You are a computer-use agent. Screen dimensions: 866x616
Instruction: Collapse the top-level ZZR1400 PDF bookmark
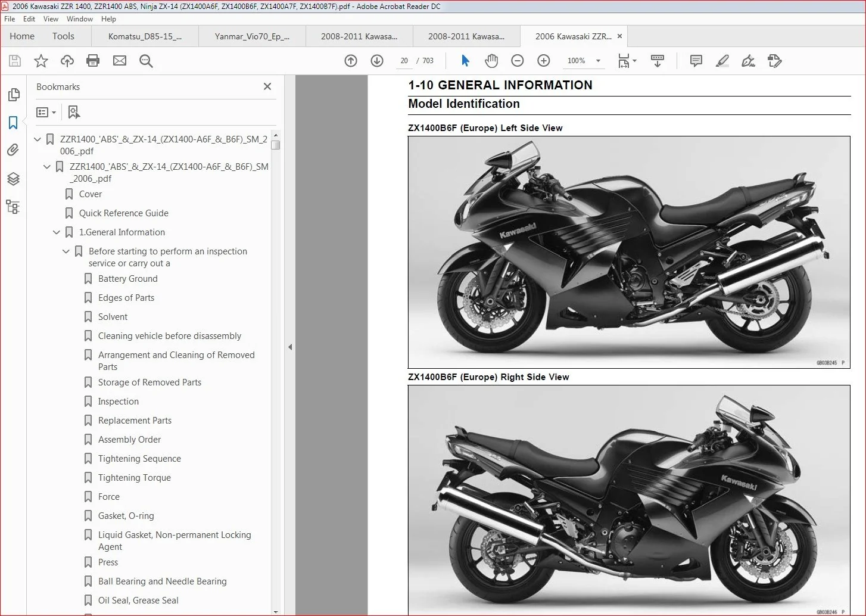(38, 139)
